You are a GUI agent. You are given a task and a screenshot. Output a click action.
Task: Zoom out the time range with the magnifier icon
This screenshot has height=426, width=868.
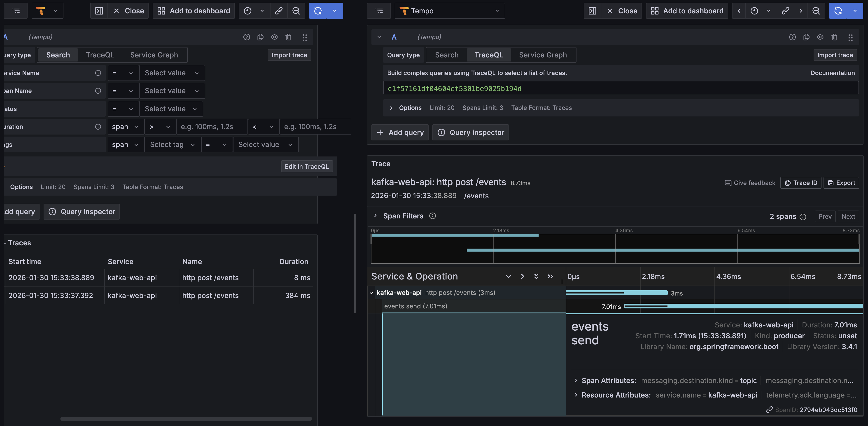[x=296, y=10]
